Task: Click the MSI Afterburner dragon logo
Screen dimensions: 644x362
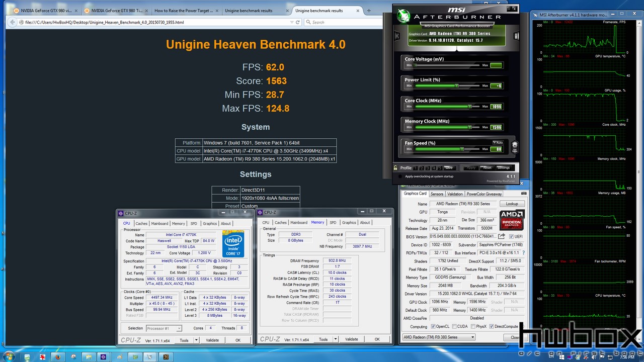Action: pyautogui.click(x=404, y=16)
